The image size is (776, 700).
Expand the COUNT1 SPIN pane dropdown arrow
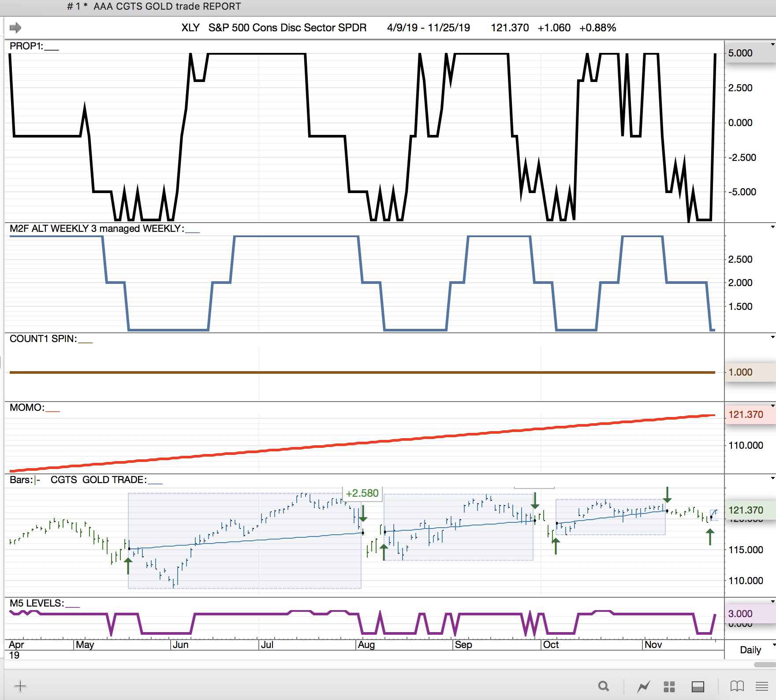click(x=772, y=337)
